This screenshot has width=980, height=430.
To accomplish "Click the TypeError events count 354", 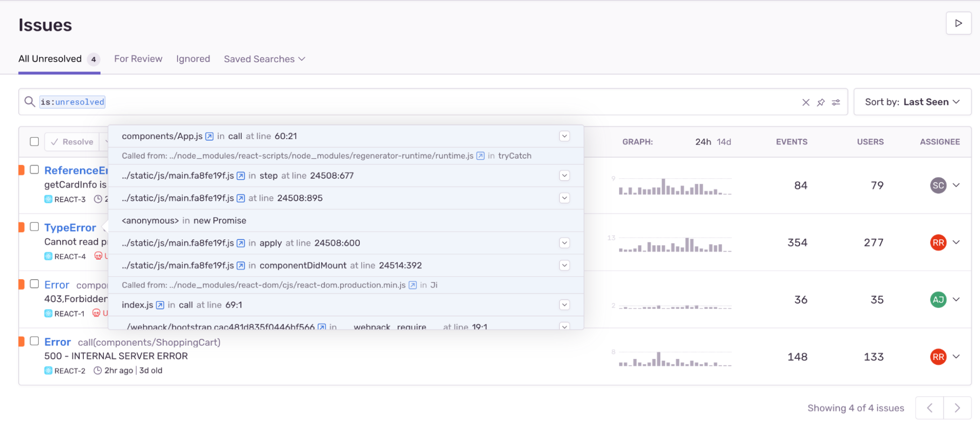I will 797,242.
